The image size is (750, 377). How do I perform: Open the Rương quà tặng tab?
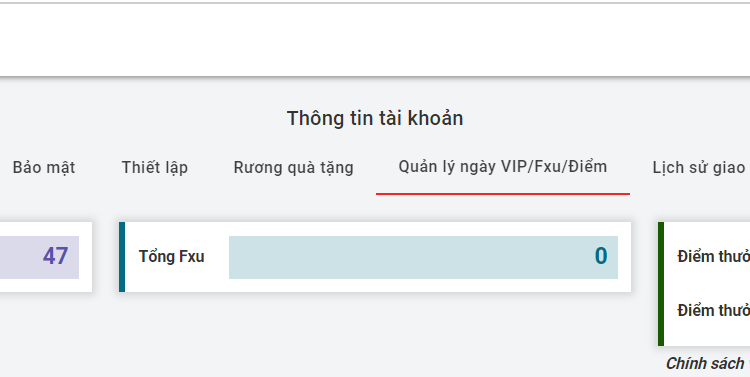(x=293, y=168)
